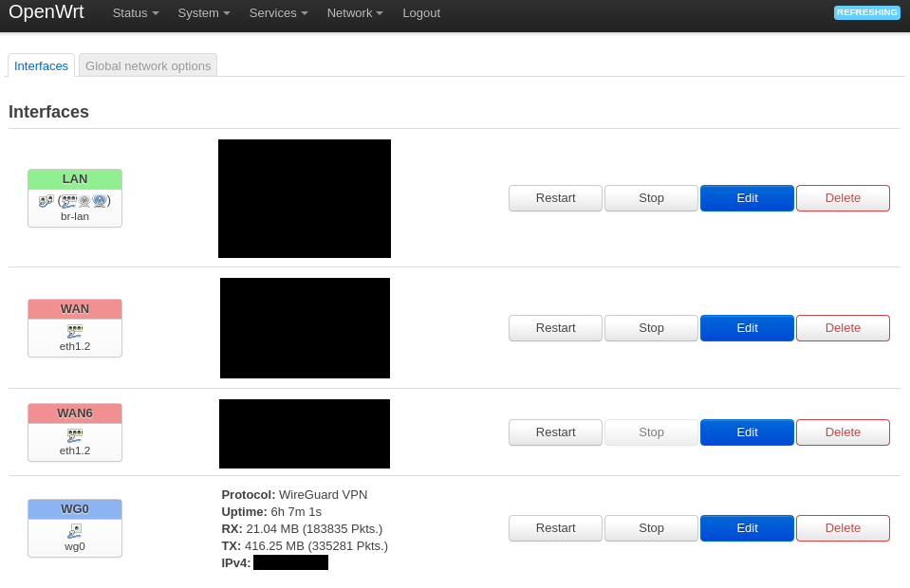The width and height of the screenshot is (910, 588).
Task: Delete the WAN6 interface
Action: coord(843,432)
